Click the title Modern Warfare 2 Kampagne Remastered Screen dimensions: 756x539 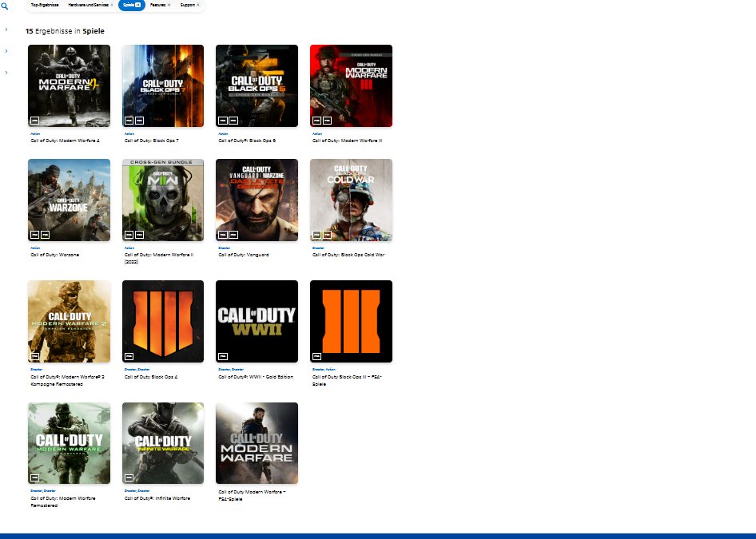tap(67, 381)
